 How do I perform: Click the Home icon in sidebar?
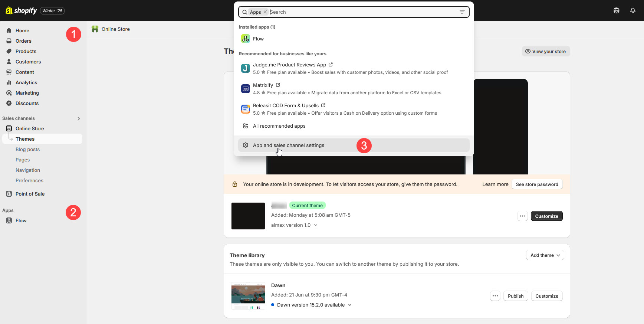click(9, 30)
